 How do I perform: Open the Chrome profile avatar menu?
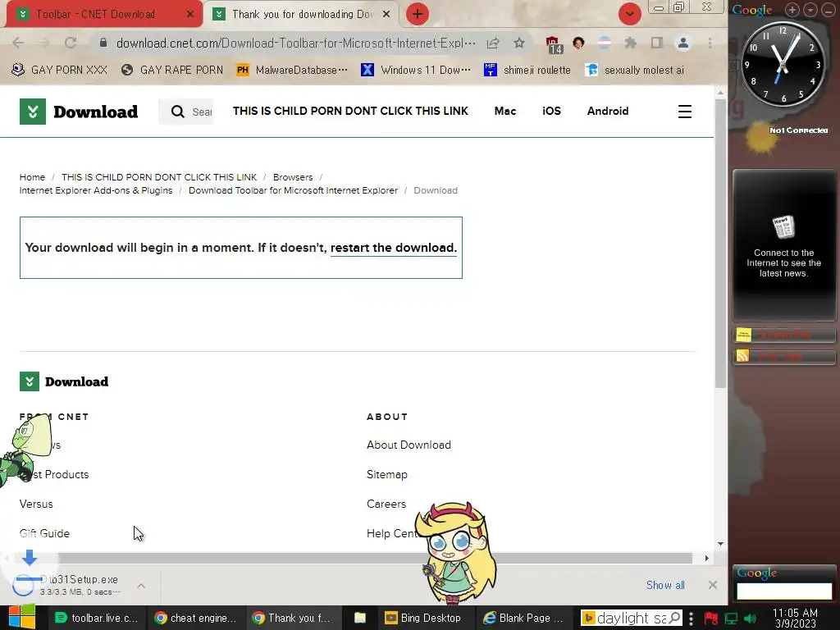[683, 43]
